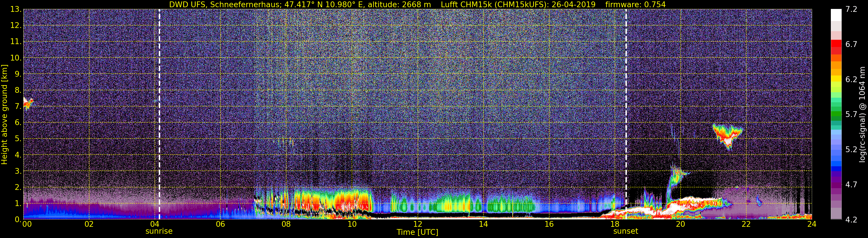Viewport: 868px width, 238px height.
Task: Click the y-axis tick label 3
Action: coord(18,171)
